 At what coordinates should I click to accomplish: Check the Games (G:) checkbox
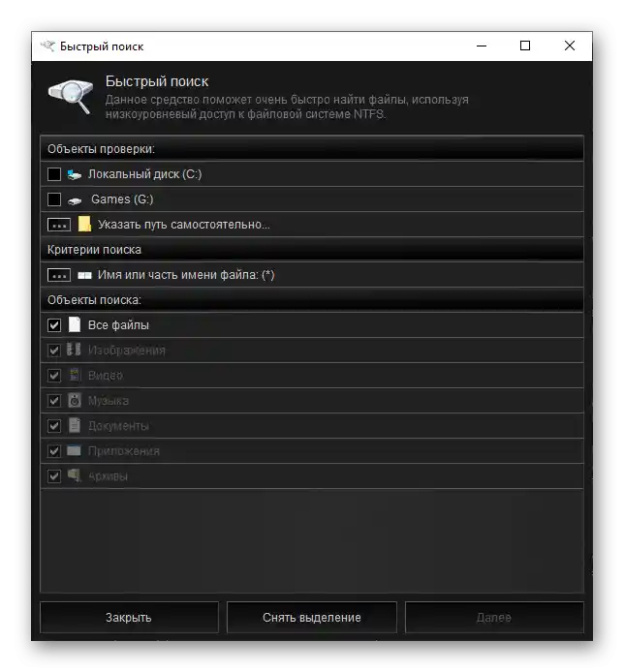(54, 199)
